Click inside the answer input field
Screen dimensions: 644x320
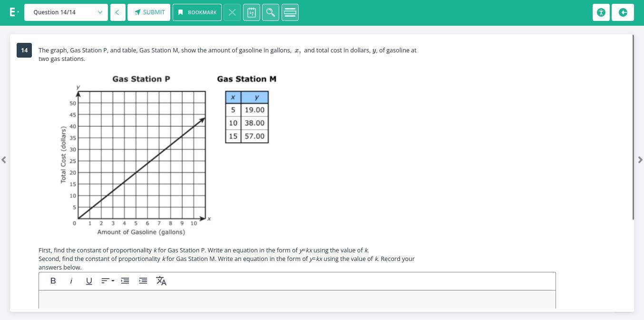[x=297, y=300]
